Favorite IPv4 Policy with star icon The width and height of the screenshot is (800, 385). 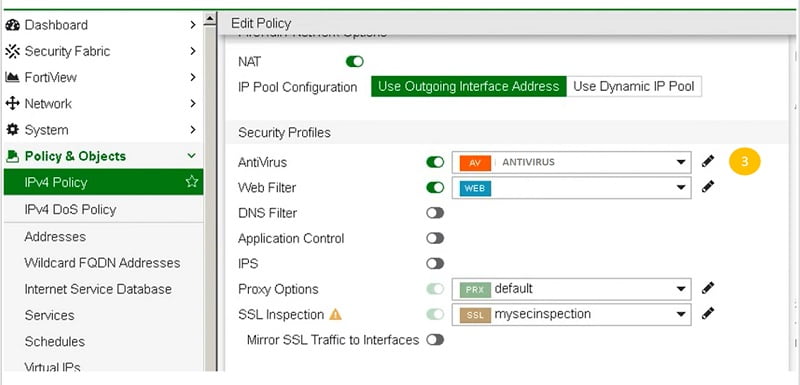[191, 182]
